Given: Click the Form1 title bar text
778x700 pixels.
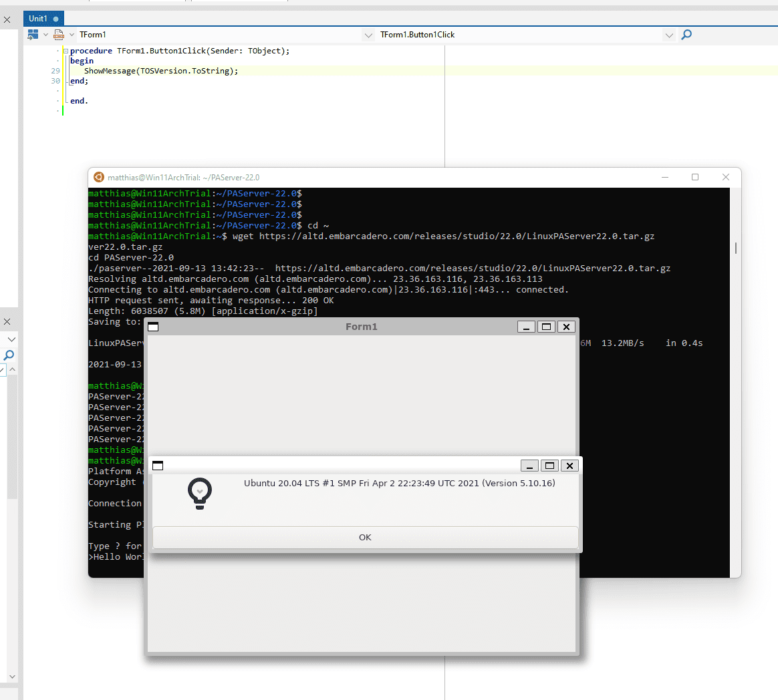Looking at the screenshot, I should 361,327.
